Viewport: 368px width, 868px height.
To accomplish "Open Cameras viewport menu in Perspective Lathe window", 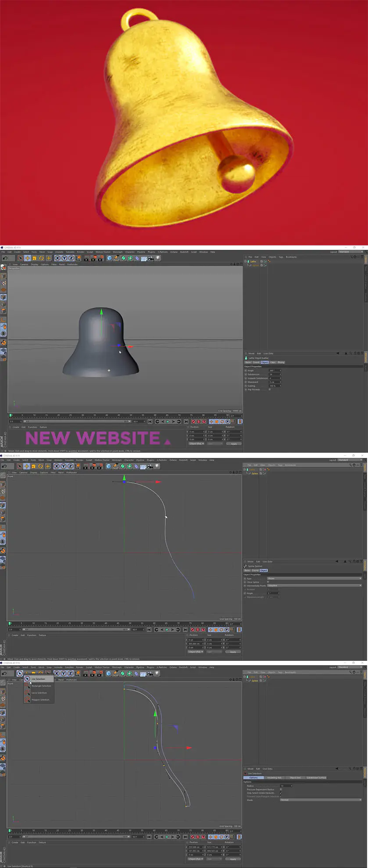I will [24, 264].
